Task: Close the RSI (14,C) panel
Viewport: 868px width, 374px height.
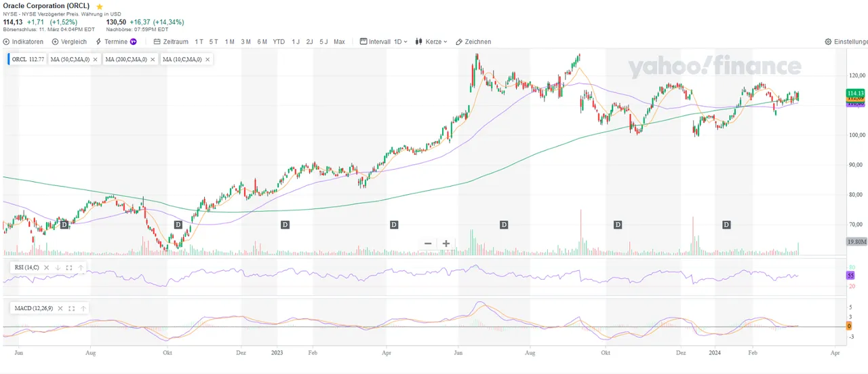Action: (x=47, y=267)
